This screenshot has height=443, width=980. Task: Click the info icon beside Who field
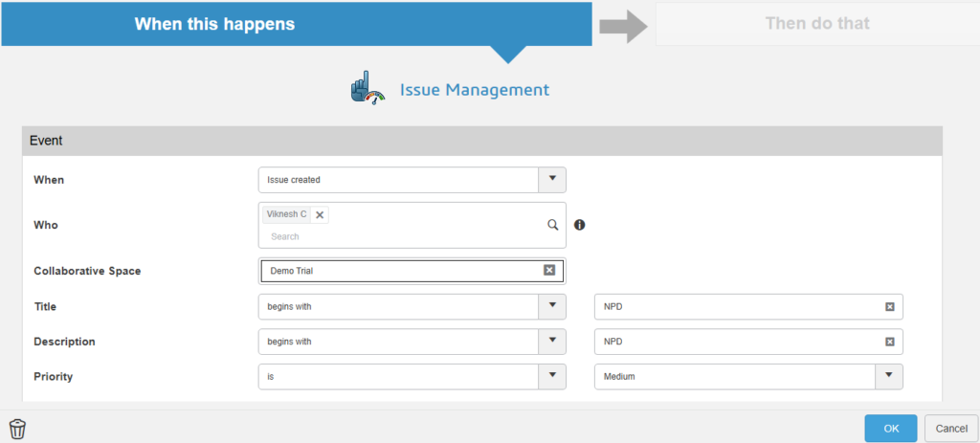click(579, 225)
